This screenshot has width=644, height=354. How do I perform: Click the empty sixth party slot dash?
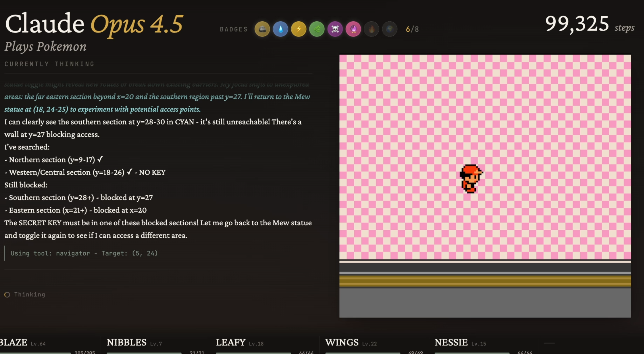pos(549,343)
